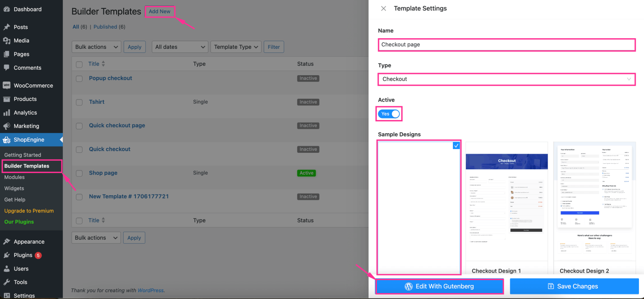Toggle the Active switch to No

tap(389, 113)
